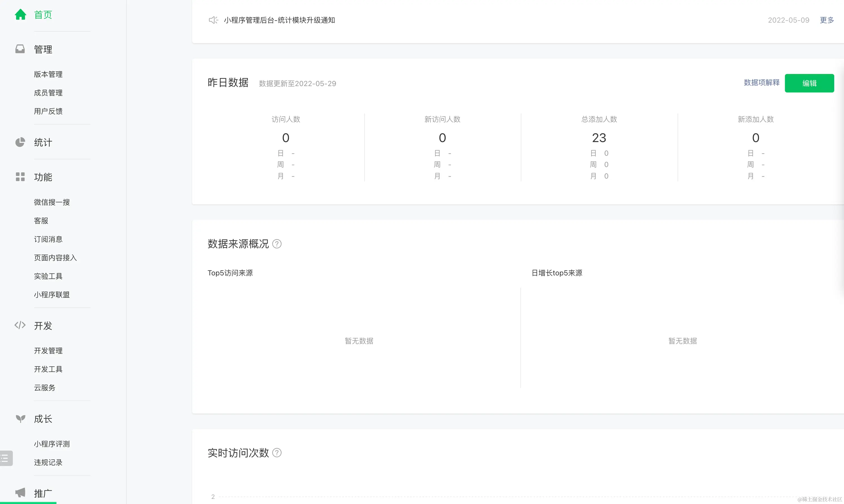
Task: Click the 推广 megaphone icon
Action: pyautogui.click(x=20, y=493)
